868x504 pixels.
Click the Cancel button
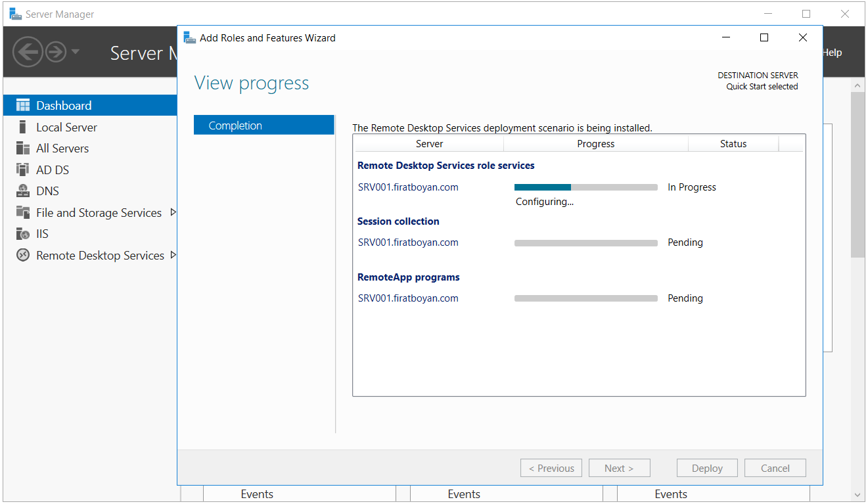click(x=775, y=468)
